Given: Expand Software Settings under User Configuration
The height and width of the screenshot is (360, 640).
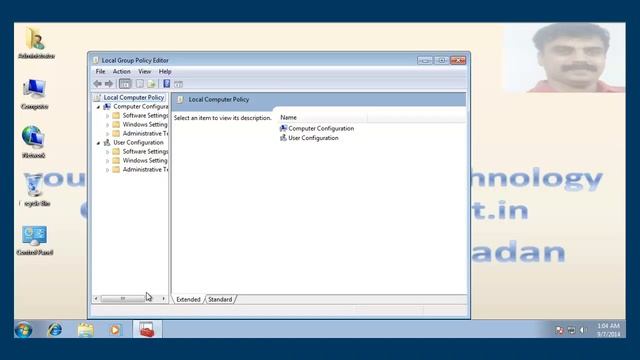Looking at the screenshot, I should pyautogui.click(x=107, y=152).
